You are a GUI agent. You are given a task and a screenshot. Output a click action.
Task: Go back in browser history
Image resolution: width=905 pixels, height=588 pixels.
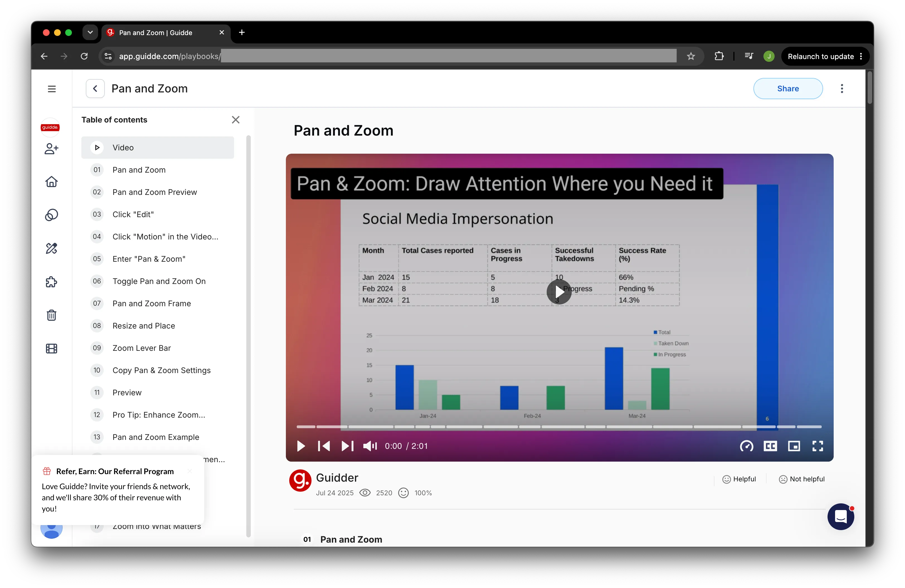click(x=44, y=56)
